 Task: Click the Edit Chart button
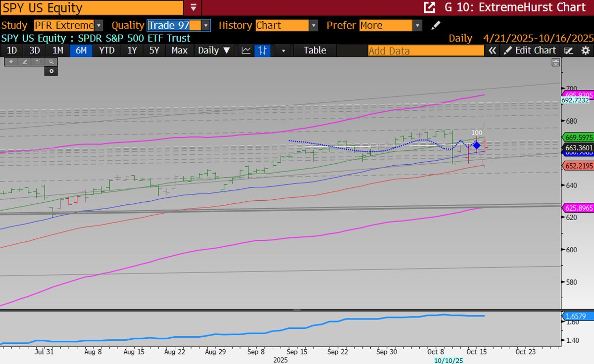pyautogui.click(x=530, y=50)
